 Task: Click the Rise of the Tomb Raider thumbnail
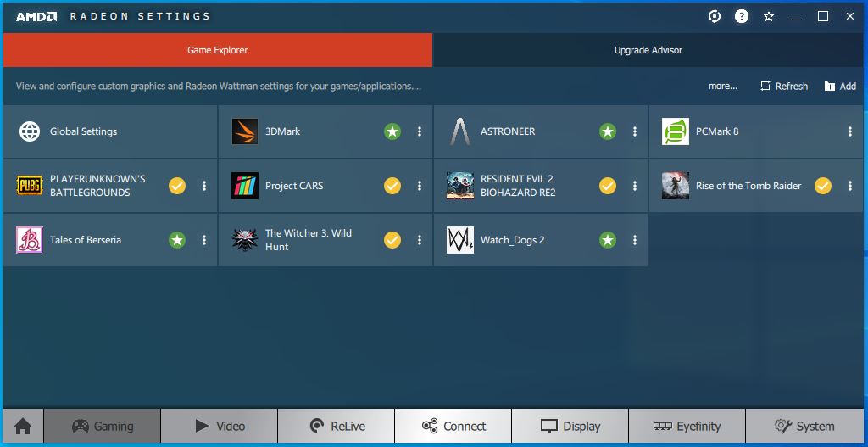(x=676, y=186)
